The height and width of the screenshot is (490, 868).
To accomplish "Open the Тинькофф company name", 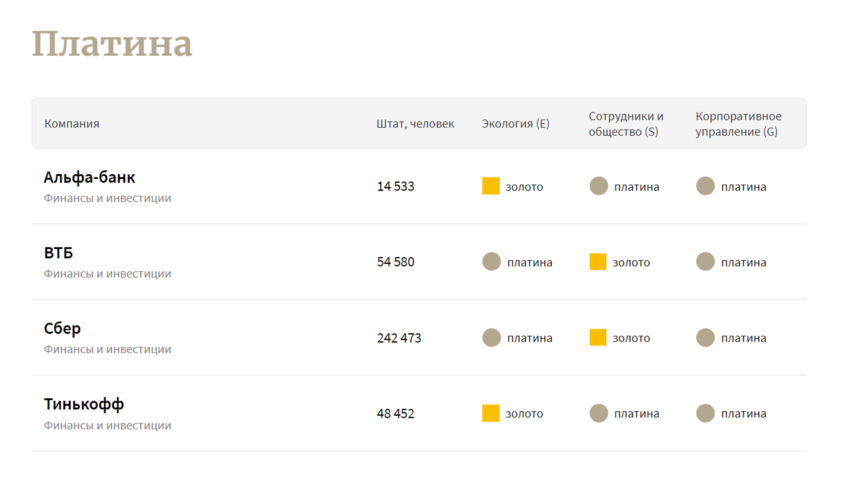I will coord(84,404).
